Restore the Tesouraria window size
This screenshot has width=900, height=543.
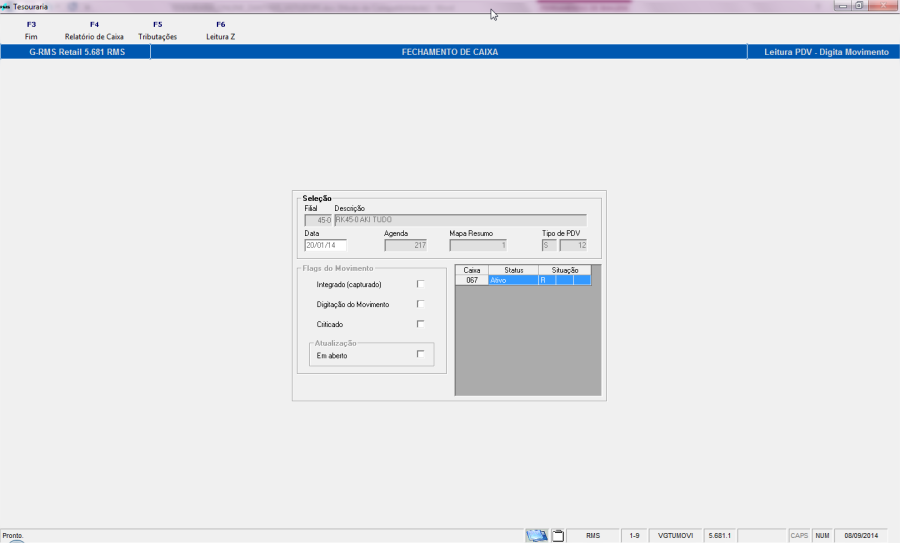pos(859,6)
